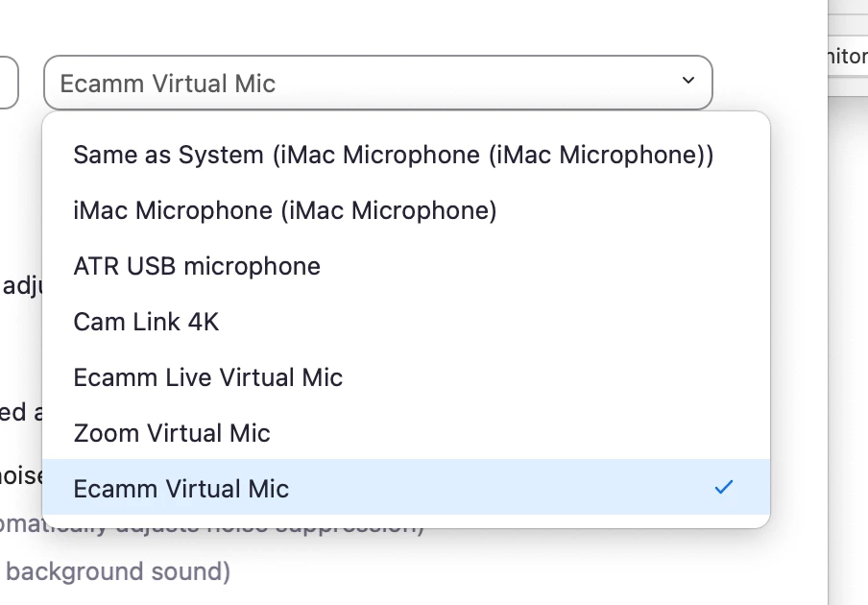Click the highlighted Ecamm Virtual Mic item
This screenshot has width=868, height=605.
pyautogui.click(x=406, y=487)
